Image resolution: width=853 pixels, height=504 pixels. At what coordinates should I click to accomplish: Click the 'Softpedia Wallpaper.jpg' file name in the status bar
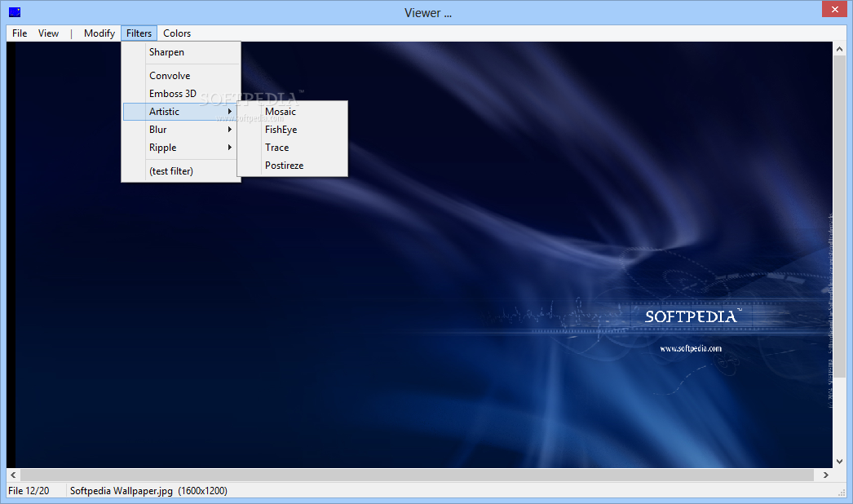point(122,491)
